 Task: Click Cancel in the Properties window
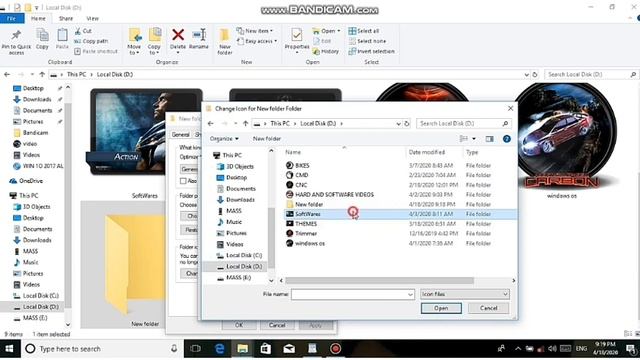(277, 325)
